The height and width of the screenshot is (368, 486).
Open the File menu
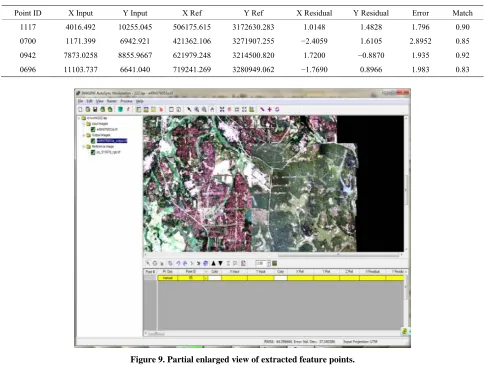tap(80, 101)
